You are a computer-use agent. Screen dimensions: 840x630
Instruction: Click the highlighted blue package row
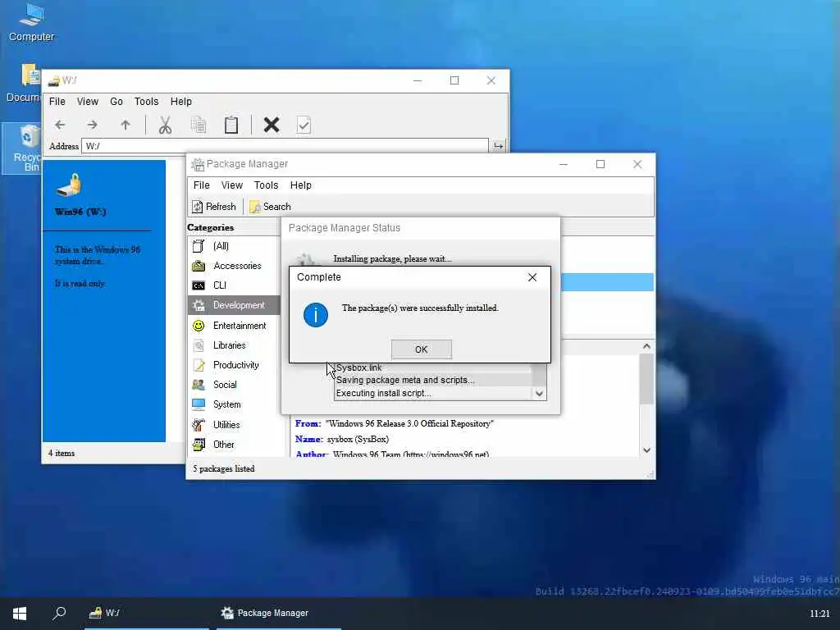[x=607, y=282]
